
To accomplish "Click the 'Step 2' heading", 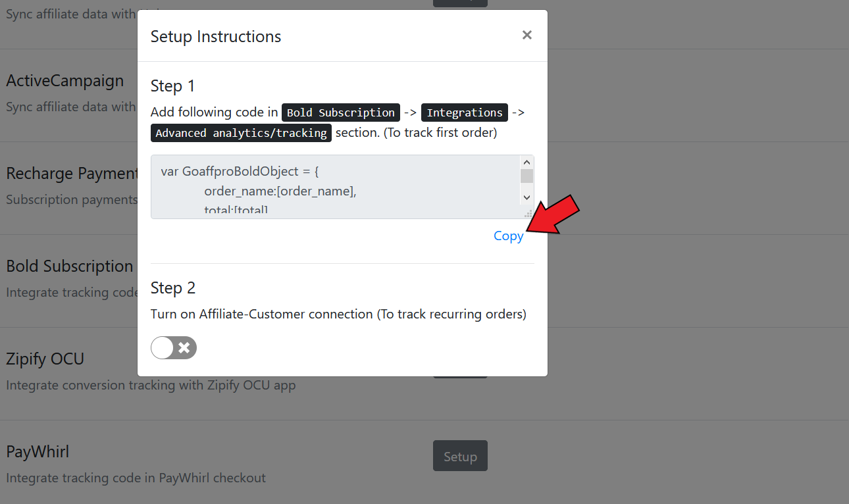I will coord(173,288).
